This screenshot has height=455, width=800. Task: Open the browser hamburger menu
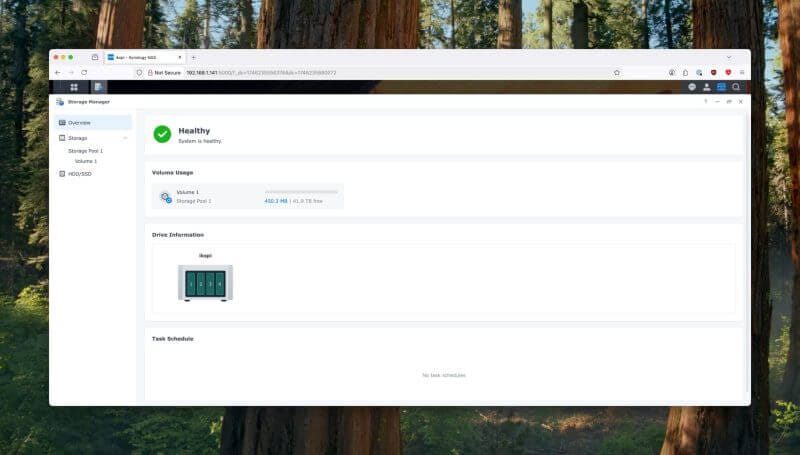742,72
